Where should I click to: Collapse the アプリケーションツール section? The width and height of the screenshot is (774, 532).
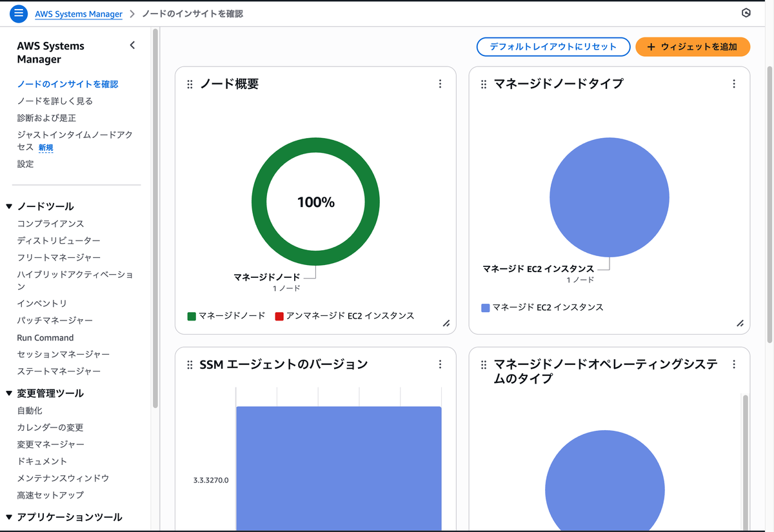click(x=9, y=517)
